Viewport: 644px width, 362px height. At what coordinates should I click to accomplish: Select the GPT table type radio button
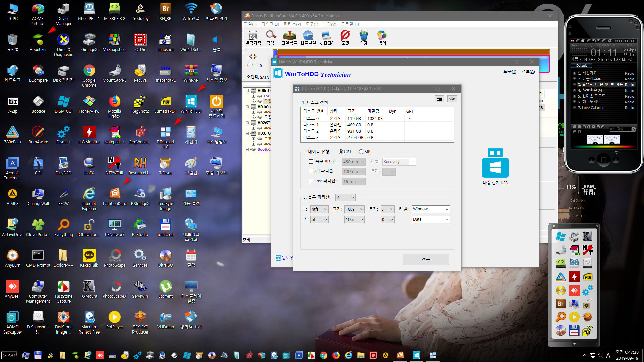[341, 152]
